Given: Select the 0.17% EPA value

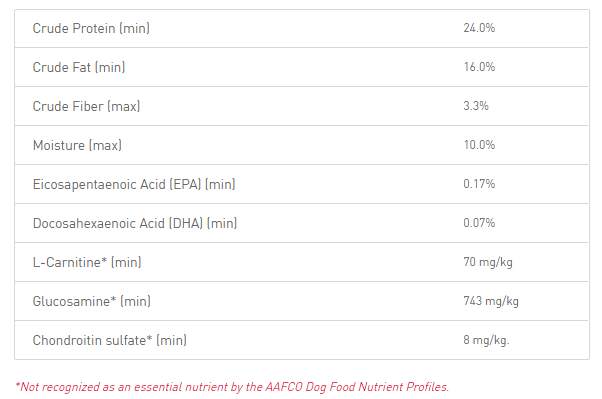Looking at the screenshot, I should point(479,184).
